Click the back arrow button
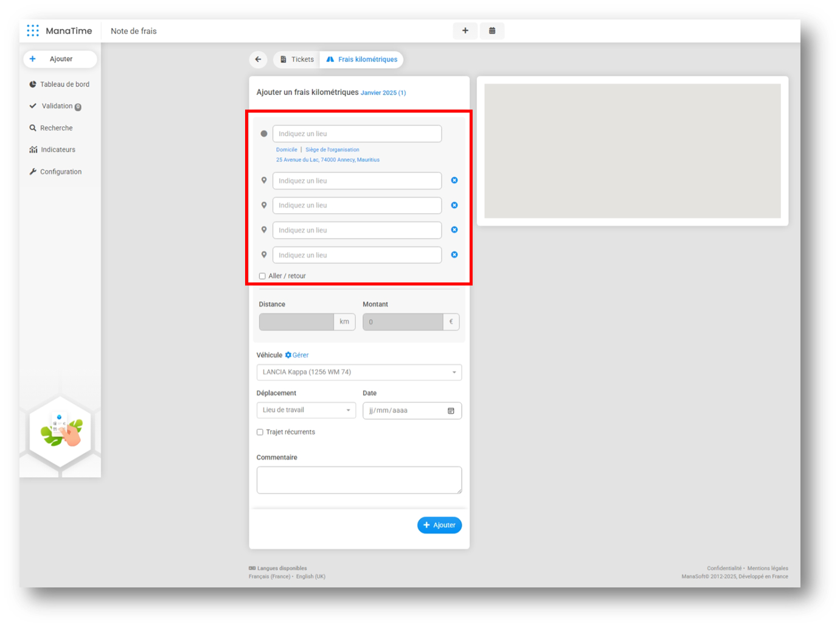This screenshot has height=627, width=840. tap(258, 59)
